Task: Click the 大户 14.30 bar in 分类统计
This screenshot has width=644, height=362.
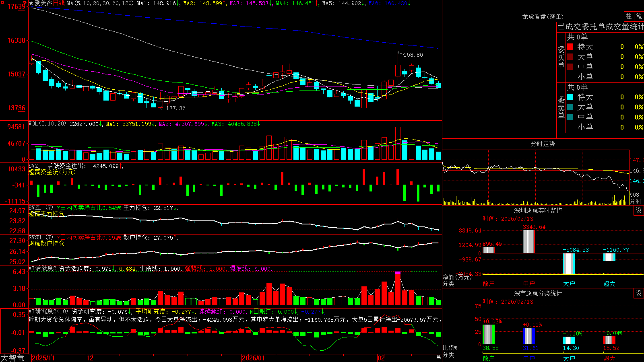Action: [x=569, y=340]
